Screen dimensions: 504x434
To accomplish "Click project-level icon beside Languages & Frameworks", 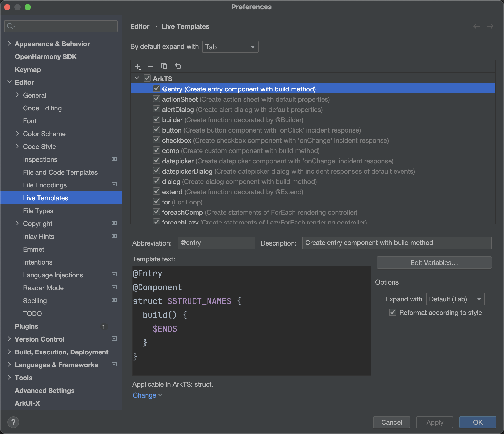I will (x=114, y=364).
